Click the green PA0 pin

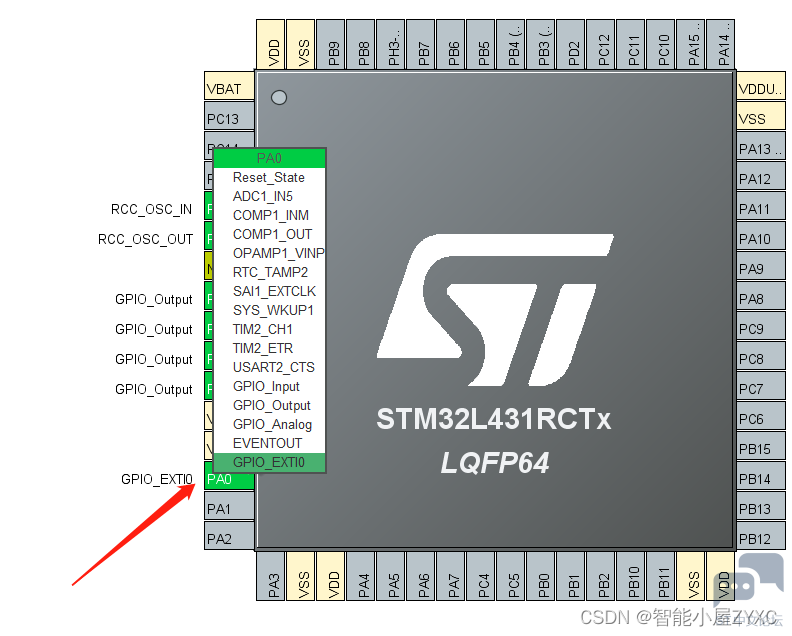(x=229, y=479)
